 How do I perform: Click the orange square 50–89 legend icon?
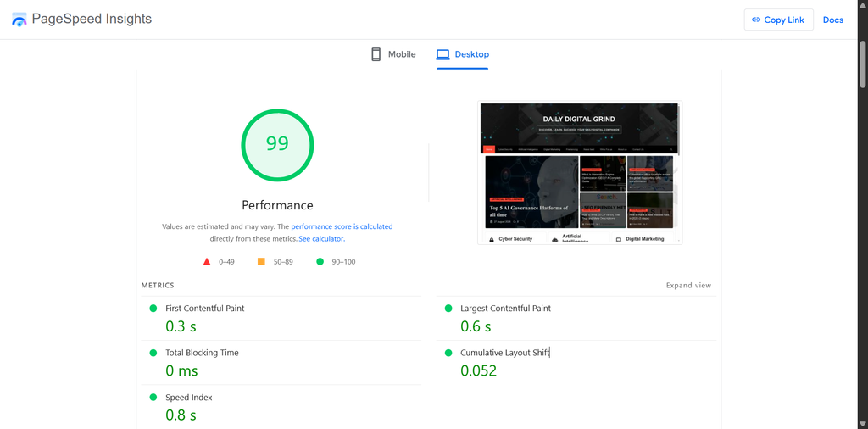(261, 261)
